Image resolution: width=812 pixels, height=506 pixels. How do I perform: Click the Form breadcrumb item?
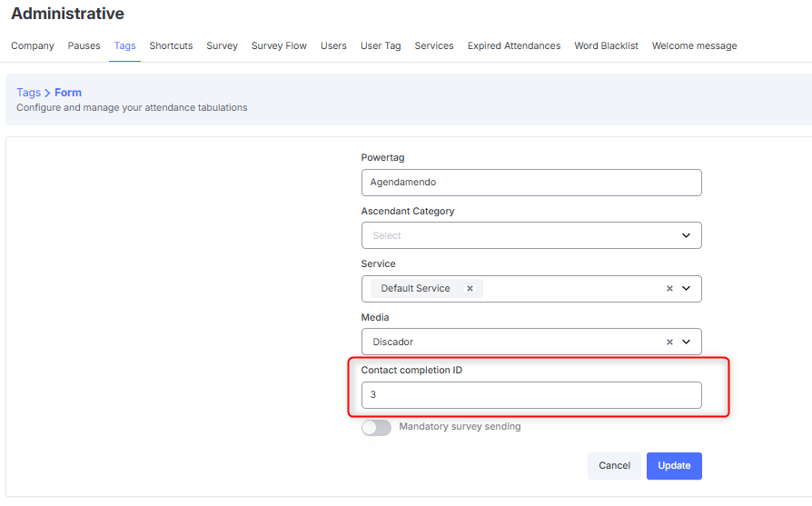(68, 93)
